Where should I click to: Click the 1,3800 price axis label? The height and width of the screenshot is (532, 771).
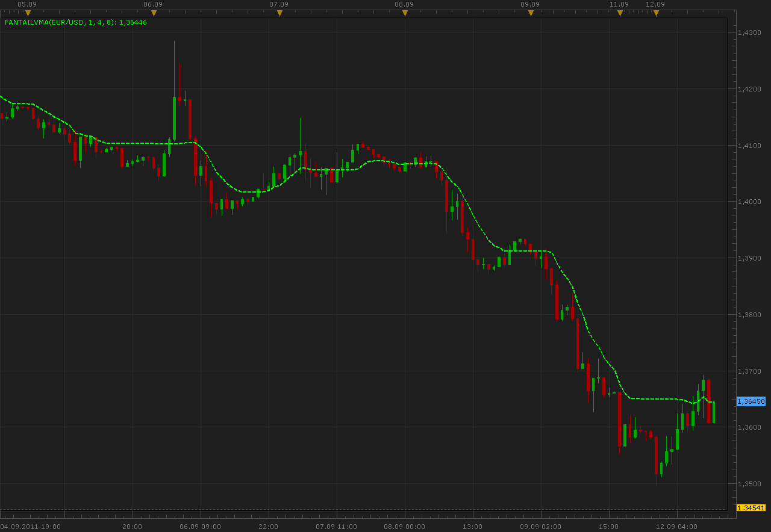tap(749, 315)
